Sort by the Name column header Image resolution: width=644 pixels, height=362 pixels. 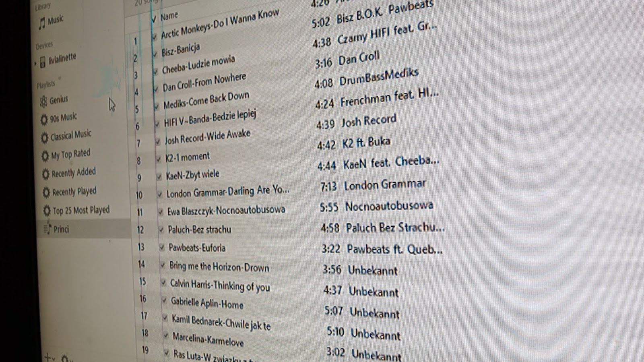coord(169,17)
